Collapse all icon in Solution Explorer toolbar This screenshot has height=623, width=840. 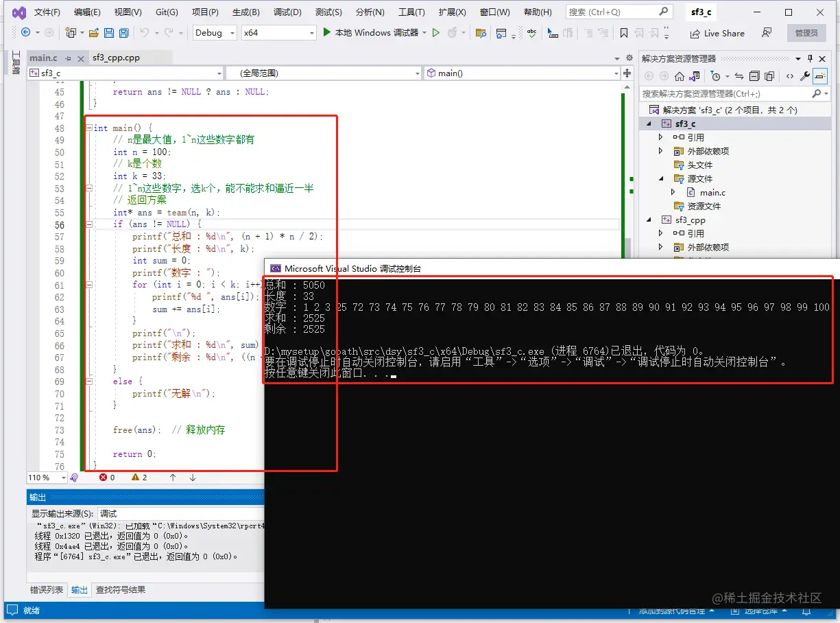pos(754,76)
